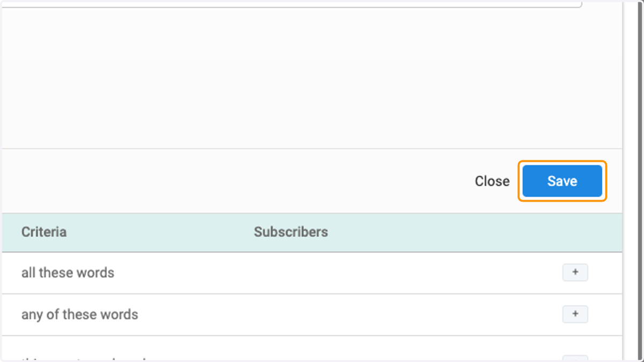Add subscriber to "all these words" row

[575, 272]
